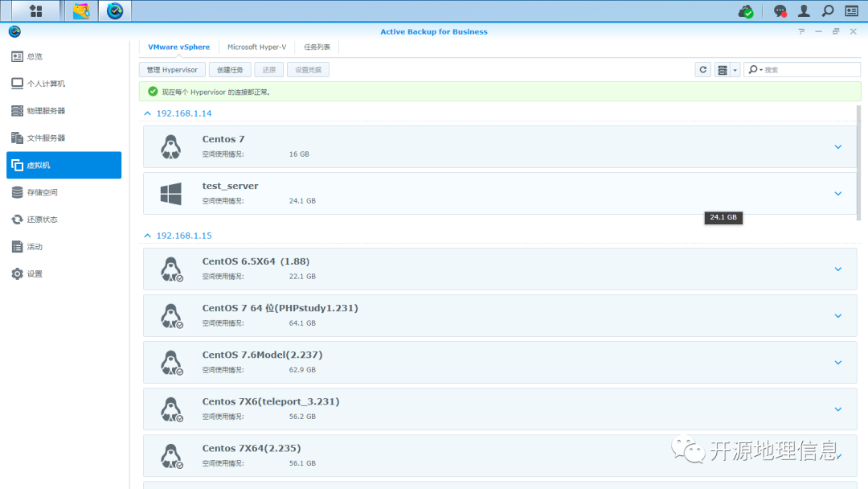Expand details for Centos 7X6(teleport_3.231)

click(838, 409)
